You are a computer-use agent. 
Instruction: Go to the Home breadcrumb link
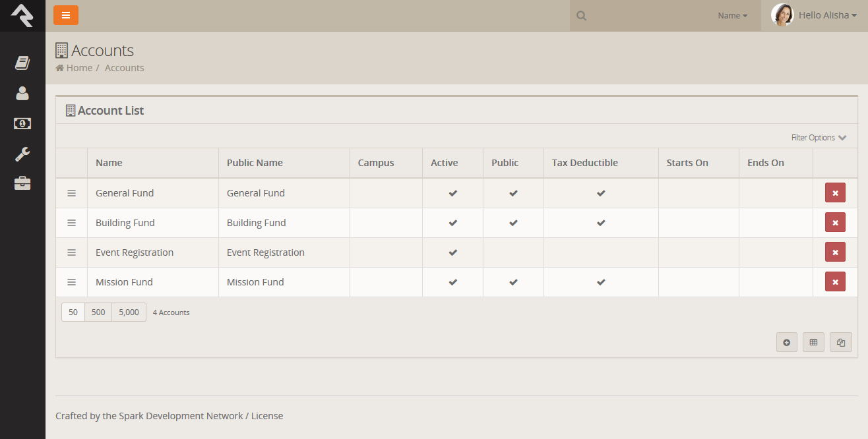78,68
